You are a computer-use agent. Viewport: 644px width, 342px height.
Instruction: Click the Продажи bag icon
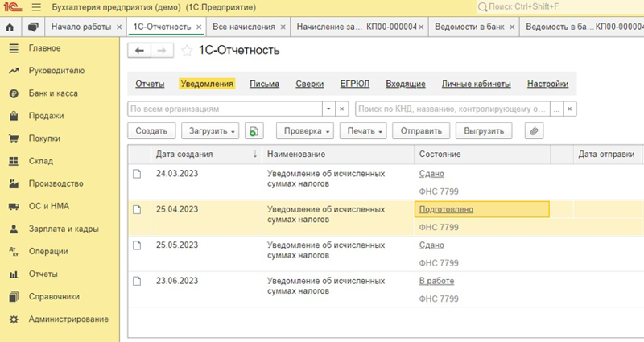click(14, 116)
